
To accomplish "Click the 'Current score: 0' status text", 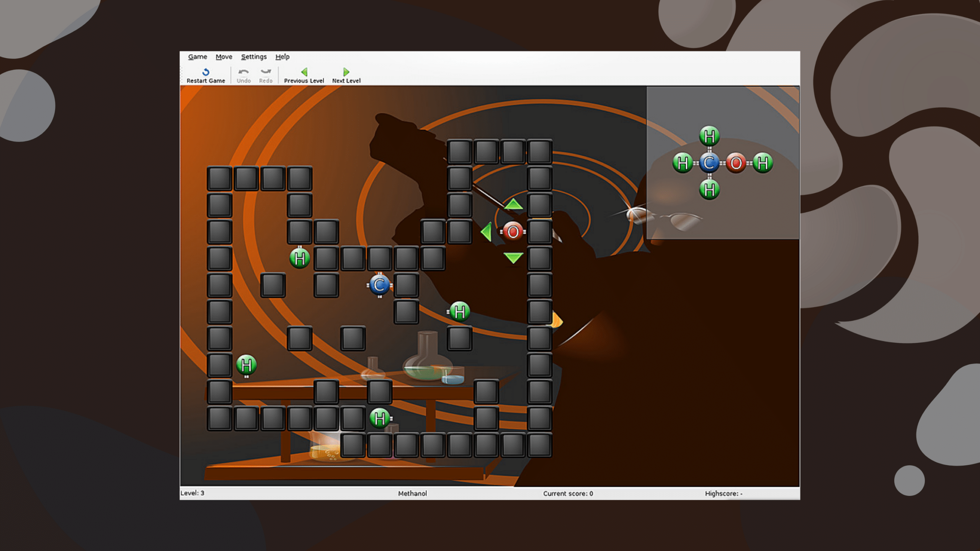I will click(x=568, y=493).
